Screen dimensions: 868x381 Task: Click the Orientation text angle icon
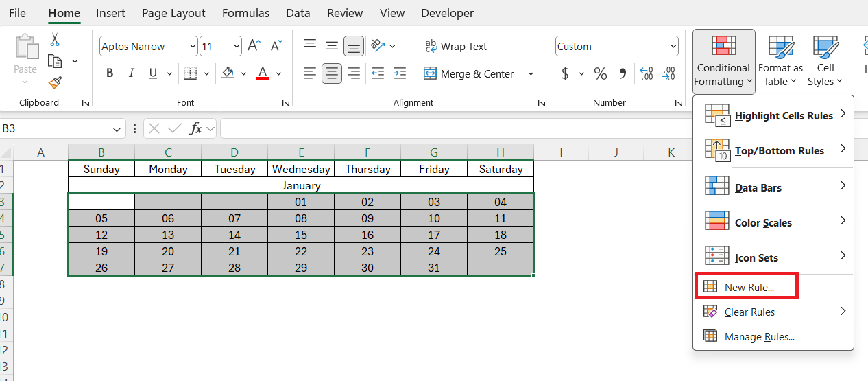point(378,46)
